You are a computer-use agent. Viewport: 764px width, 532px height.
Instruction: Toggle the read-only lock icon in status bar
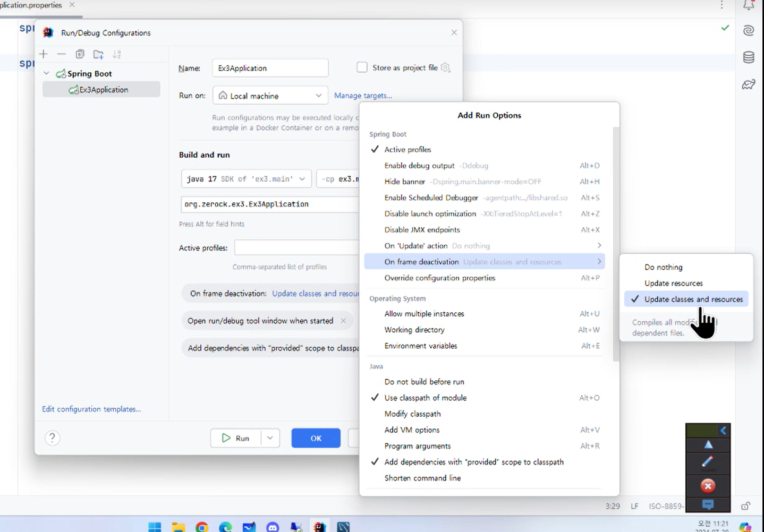click(x=746, y=506)
